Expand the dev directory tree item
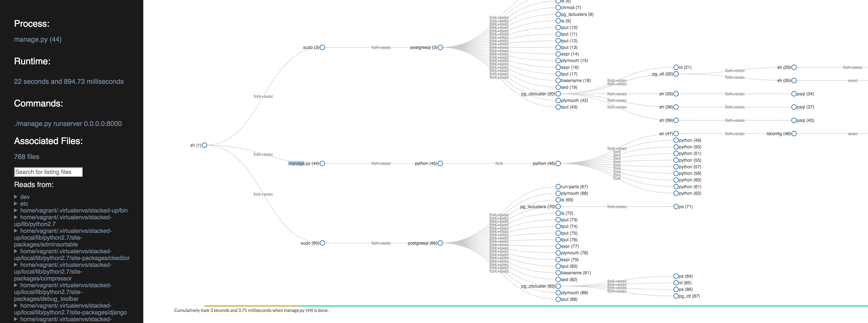868x323 pixels. pos(15,197)
